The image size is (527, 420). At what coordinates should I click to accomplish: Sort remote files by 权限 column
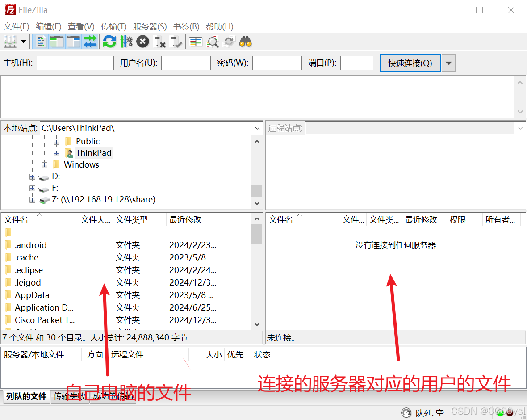point(464,219)
